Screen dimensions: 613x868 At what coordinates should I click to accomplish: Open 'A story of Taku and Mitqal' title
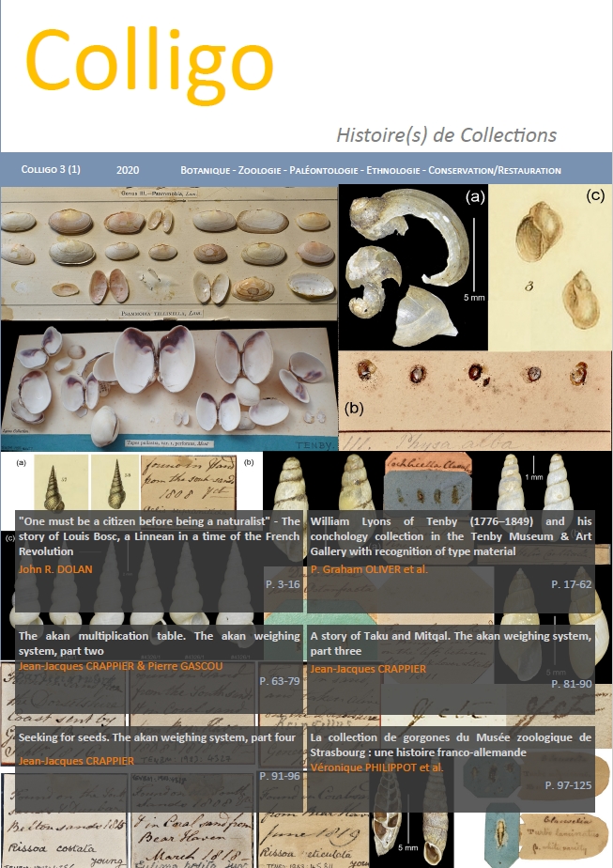(x=451, y=643)
